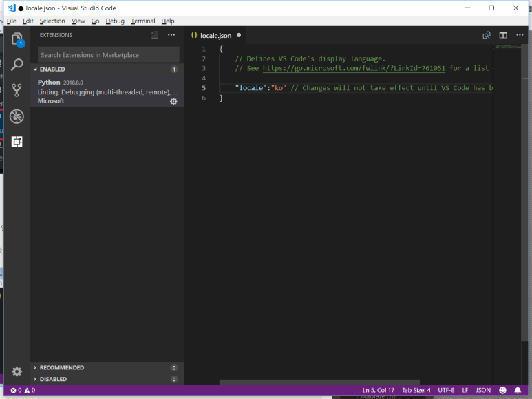
Task: Select the Python extension entry
Action: [107, 91]
